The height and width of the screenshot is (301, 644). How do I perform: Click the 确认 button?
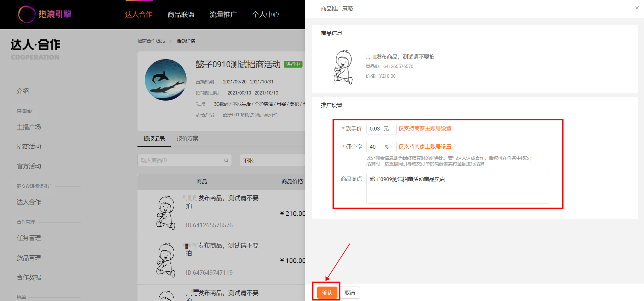coord(327,293)
